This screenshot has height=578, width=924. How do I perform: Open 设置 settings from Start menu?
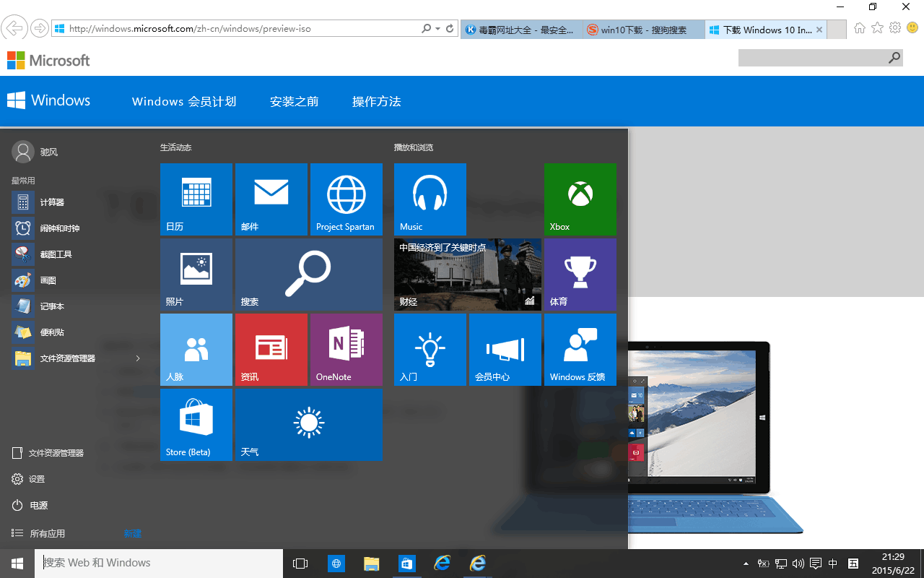pos(29,479)
